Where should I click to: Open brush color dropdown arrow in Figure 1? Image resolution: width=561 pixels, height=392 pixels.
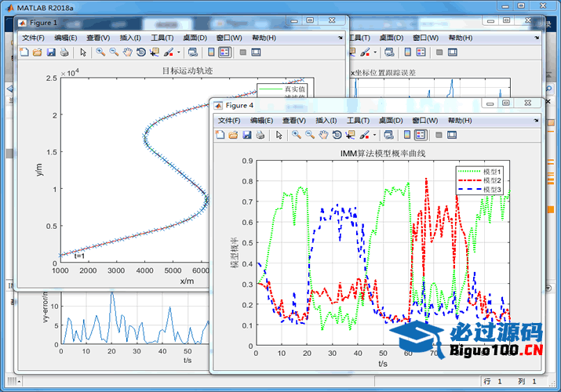[x=178, y=53]
